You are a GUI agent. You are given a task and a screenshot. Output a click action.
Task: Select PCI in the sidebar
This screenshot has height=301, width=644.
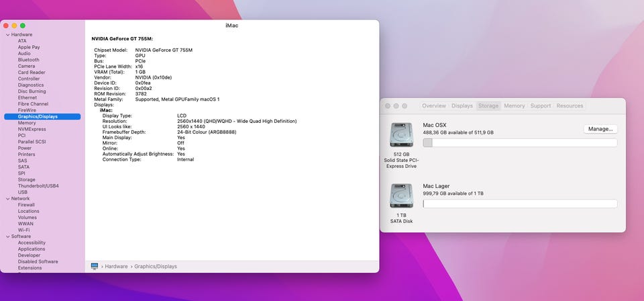coord(21,135)
